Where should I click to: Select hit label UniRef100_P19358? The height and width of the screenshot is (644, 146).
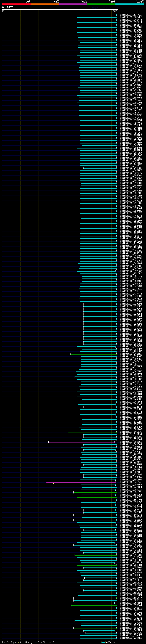pyautogui.click(x=131, y=392)
